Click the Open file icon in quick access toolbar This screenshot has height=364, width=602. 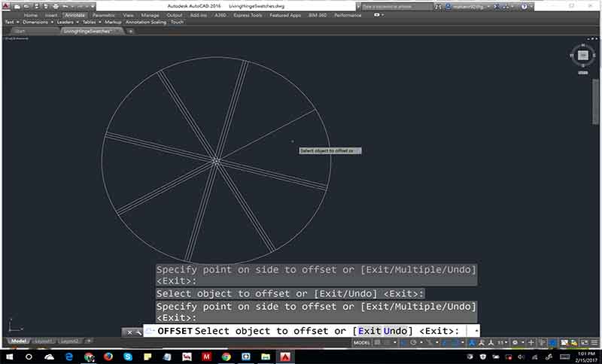[26, 7]
